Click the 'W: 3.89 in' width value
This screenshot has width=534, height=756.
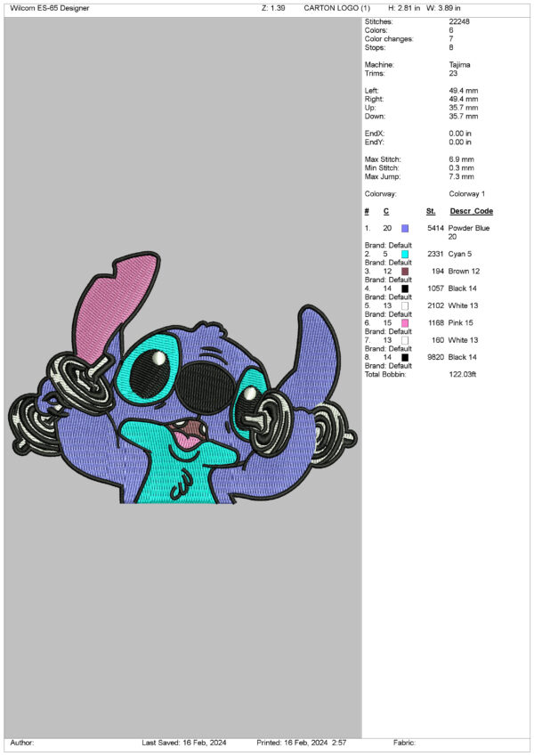(x=443, y=8)
